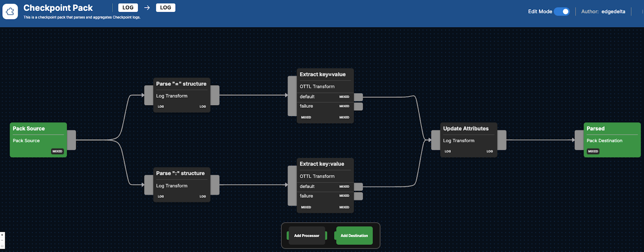This screenshot has width=644, height=252.
Task: Click the Parse "=" structure input port
Action: tap(149, 95)
